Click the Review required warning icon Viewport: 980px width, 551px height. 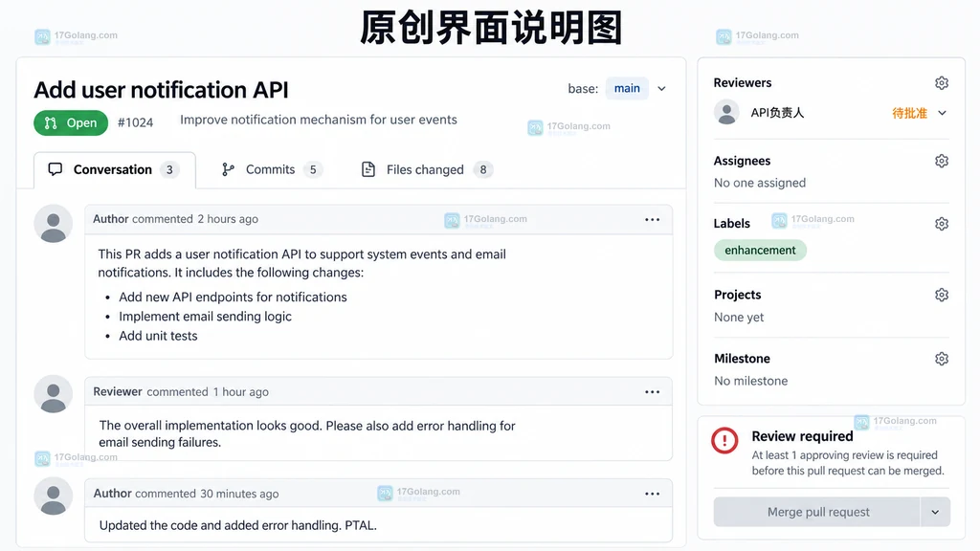(x=725, y=440)
